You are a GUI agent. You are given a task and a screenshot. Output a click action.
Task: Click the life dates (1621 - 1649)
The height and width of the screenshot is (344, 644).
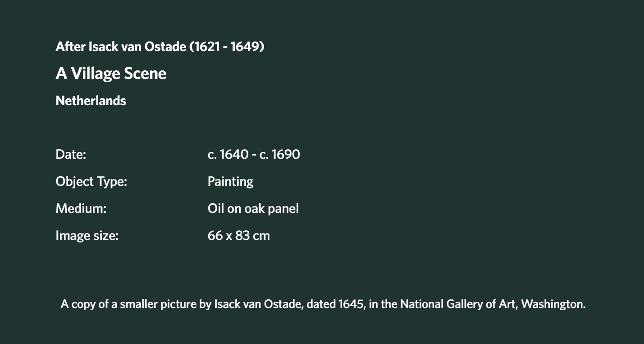click(x=227, y=46)
